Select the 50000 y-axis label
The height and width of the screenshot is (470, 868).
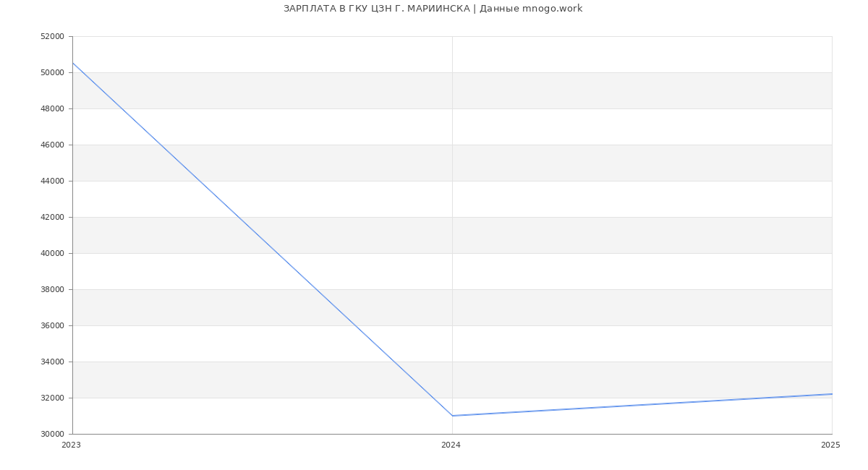point(52,72)
